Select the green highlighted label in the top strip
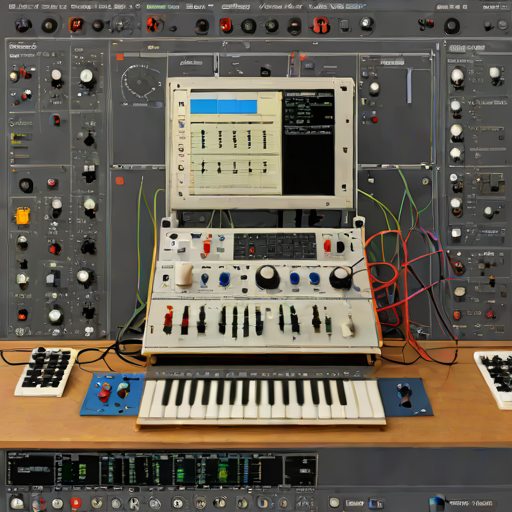 (163, 7)
